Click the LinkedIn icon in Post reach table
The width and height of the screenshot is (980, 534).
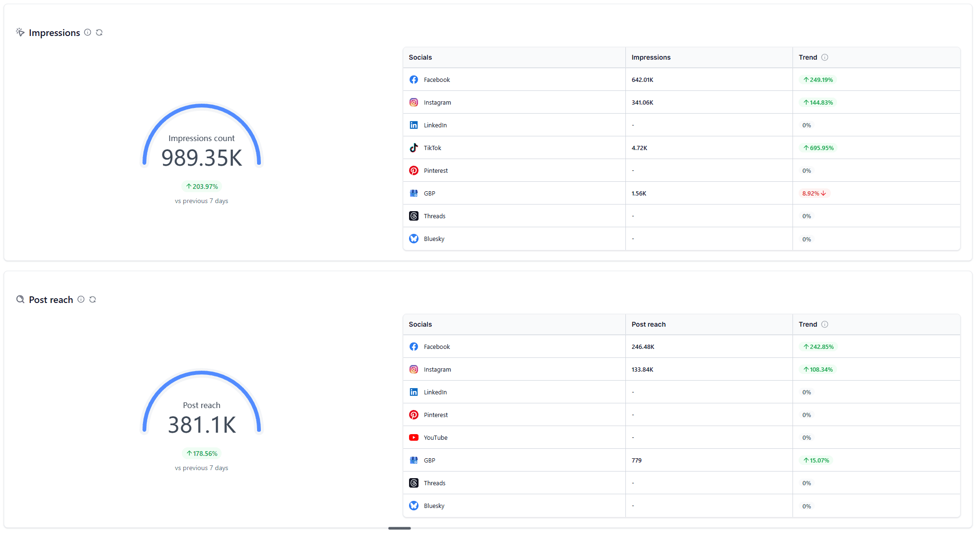tap(414, 392)
